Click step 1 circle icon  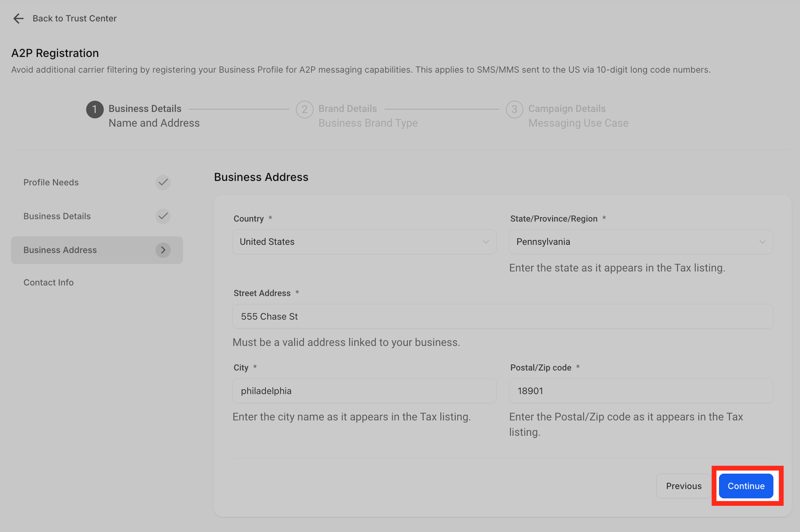[x=94, y=109]
